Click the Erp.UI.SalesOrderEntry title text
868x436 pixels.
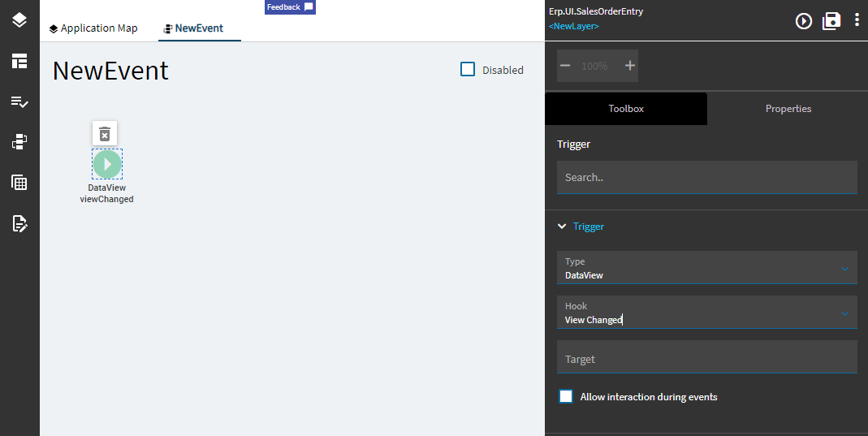tap(596, 11)
